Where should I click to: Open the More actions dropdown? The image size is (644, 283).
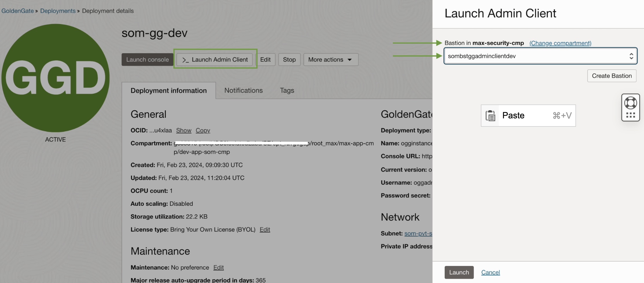[x=331, y=60]
